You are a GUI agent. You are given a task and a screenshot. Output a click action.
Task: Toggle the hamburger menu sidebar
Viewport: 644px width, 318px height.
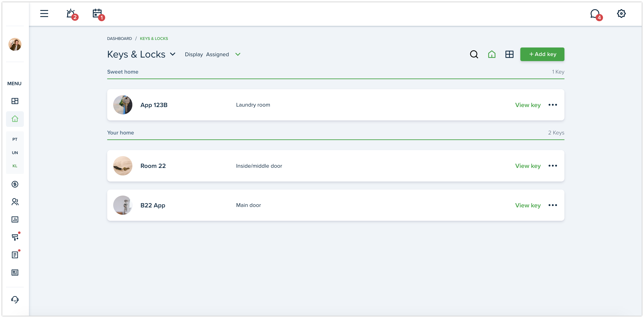[44, 14]
